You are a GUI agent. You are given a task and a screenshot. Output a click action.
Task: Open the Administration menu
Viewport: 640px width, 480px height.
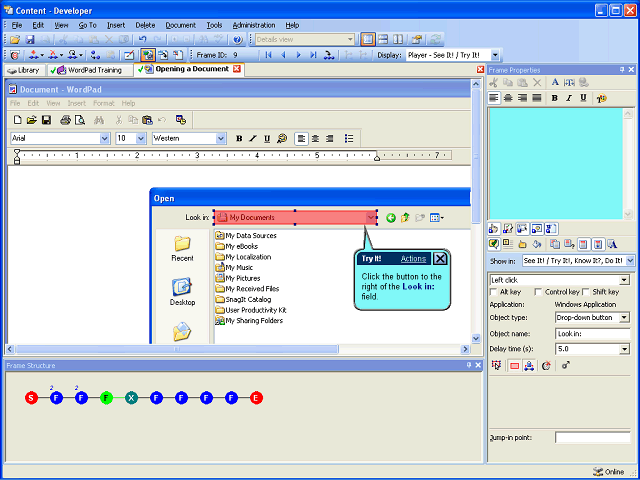[254, 25]
